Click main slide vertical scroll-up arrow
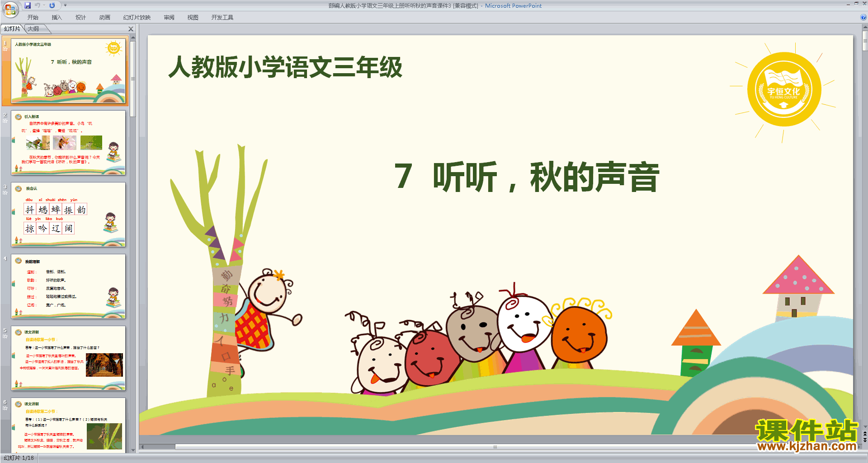The image size is (868, 463). click(x=865, y=27)
